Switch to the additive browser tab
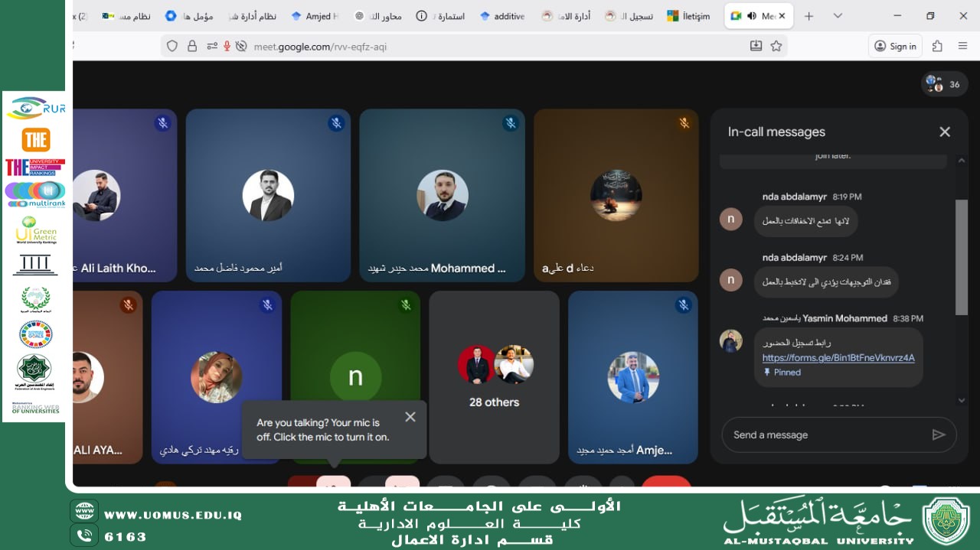Image resolution: width=980 pixels, height=550 pixels. [x=502, y=15]
